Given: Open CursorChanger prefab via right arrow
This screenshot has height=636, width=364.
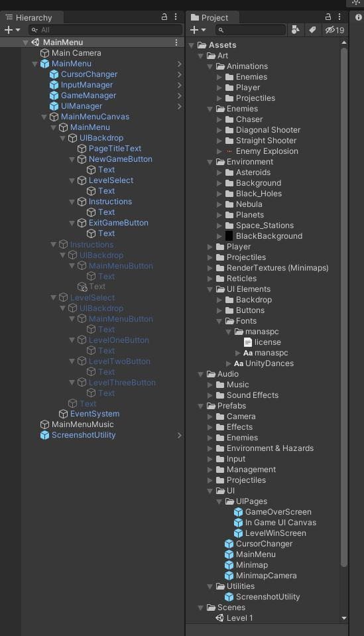Looking at the screenshot, I should point(179,74).
